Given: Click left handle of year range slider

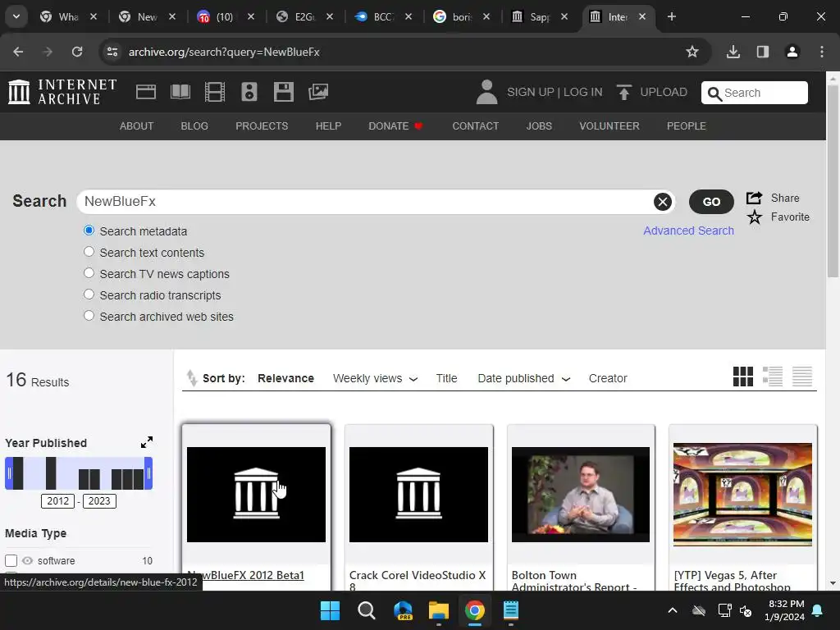Looking at the screenshot, I should 8,473.
